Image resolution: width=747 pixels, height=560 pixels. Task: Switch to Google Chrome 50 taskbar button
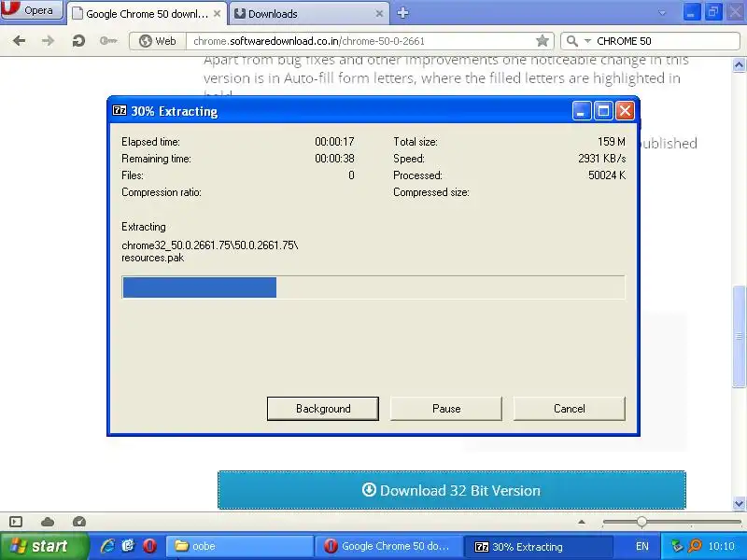(x=388, y=546)
